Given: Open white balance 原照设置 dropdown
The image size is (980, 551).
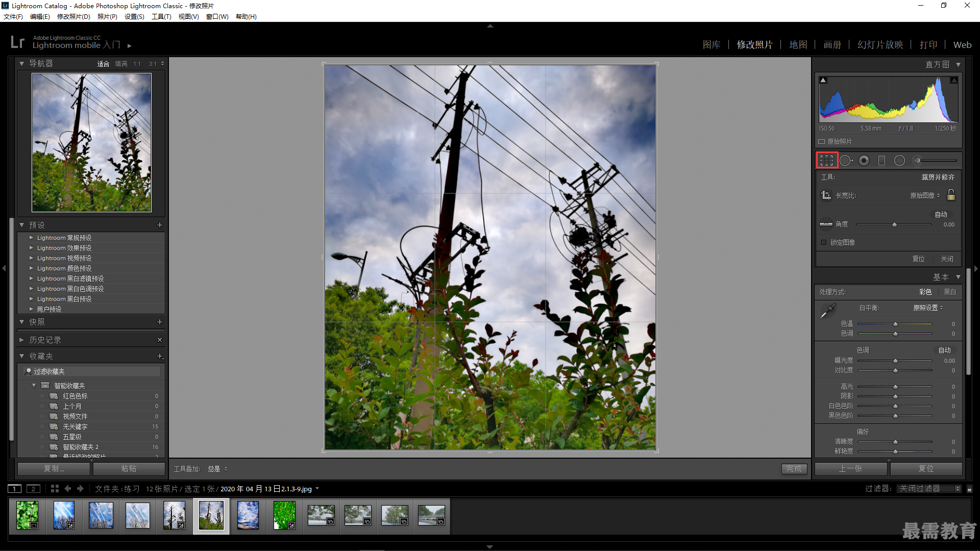Looking at the screenshot, I should point(928,308).
